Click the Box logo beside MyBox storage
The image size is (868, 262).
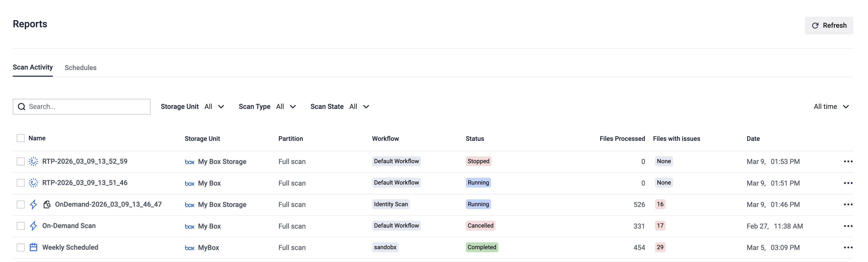(x=189, y=248)
